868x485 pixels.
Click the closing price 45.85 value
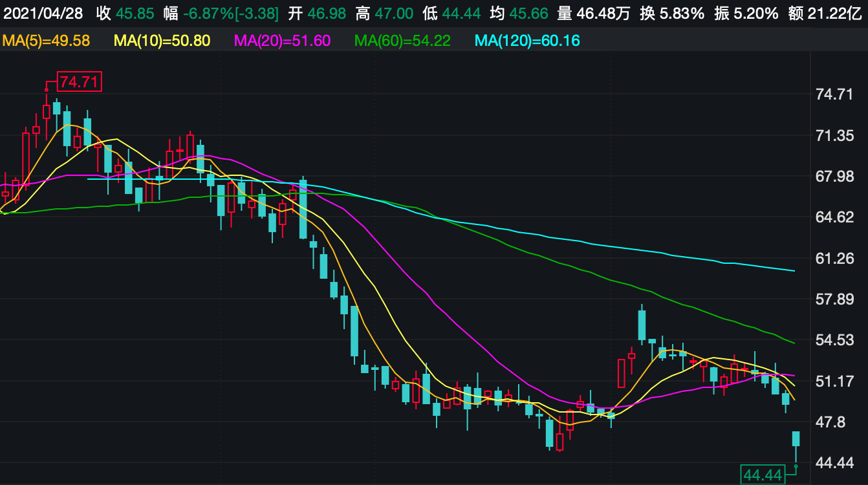(x=135, y=13)
